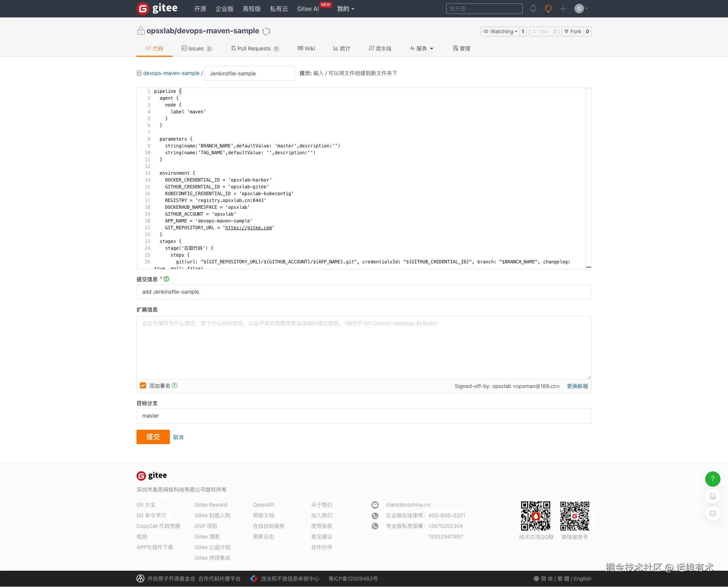Image resolution: width=728 pixels, height=587 pixels.
Task: Open the Wiki tab
Action: pyautogui.click(x=306, y=48)
